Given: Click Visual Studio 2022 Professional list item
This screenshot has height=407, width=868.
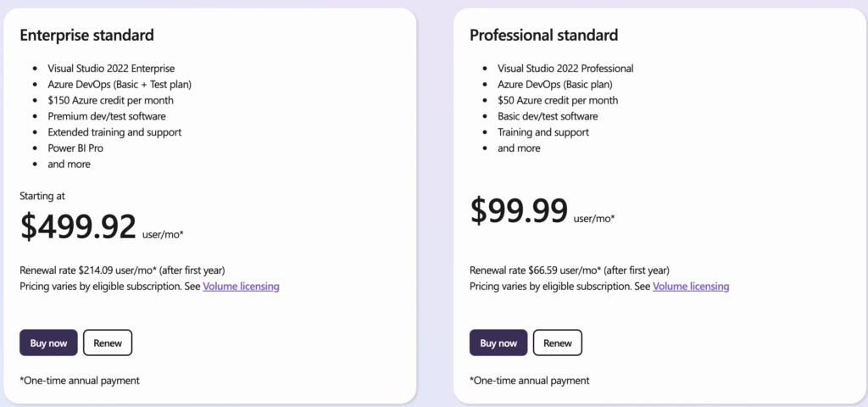Looking at the screenshot, I should click(x=565, y=69).
